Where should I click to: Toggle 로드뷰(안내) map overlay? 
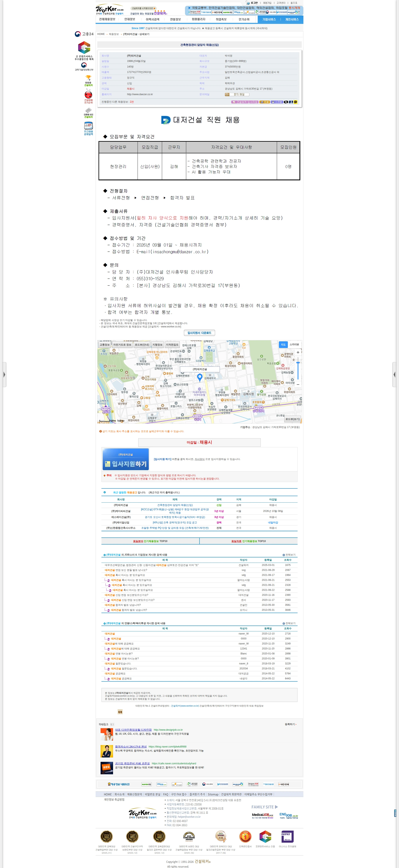(142, 345)
